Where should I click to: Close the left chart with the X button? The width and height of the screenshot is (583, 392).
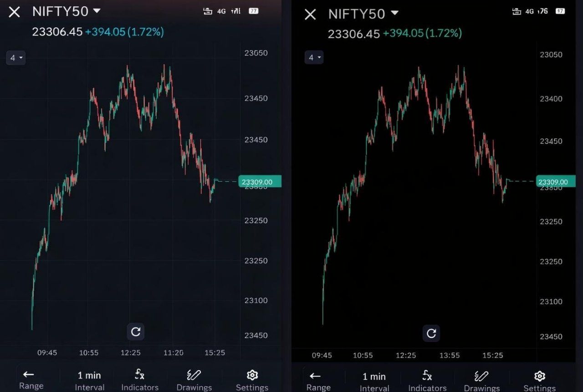coord(15,12)
